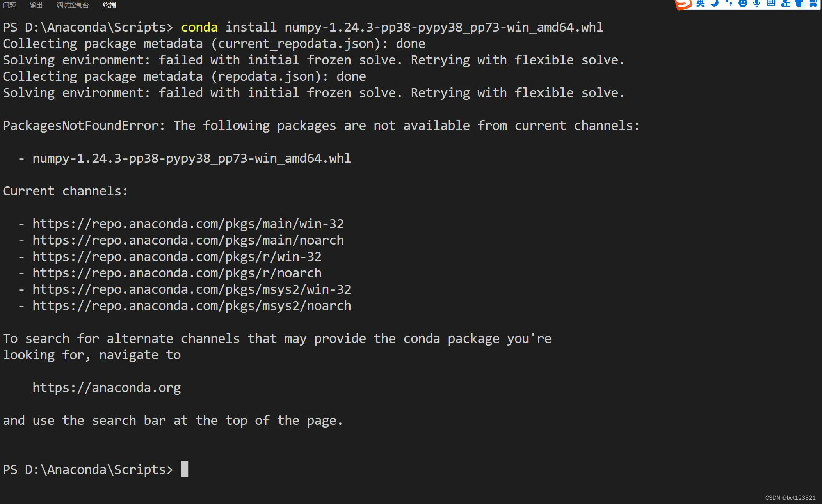Viewport: 822px width, 504px height.
Task: Click the pkgs/msys2/noarch channel URL
Action: click(x=191, y=305)
